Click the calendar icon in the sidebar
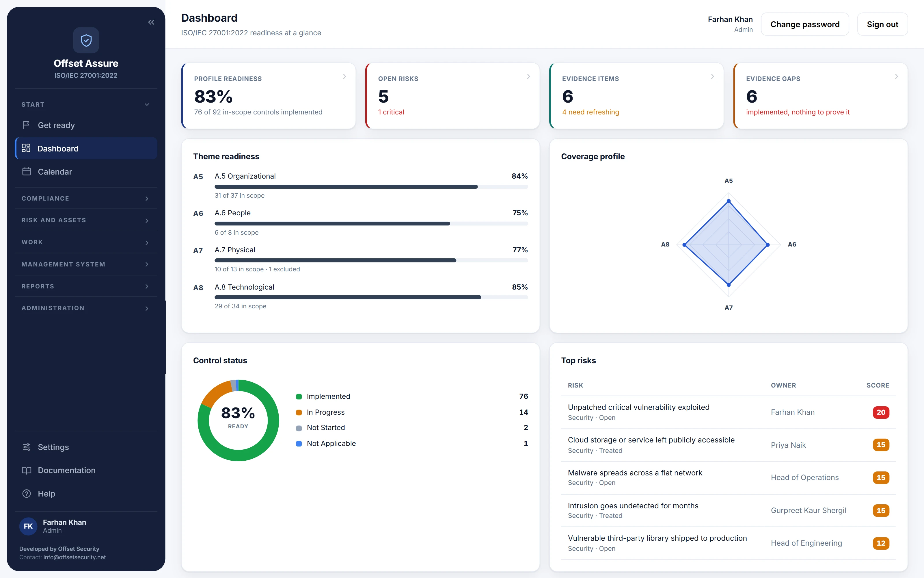 click(26, 172)
